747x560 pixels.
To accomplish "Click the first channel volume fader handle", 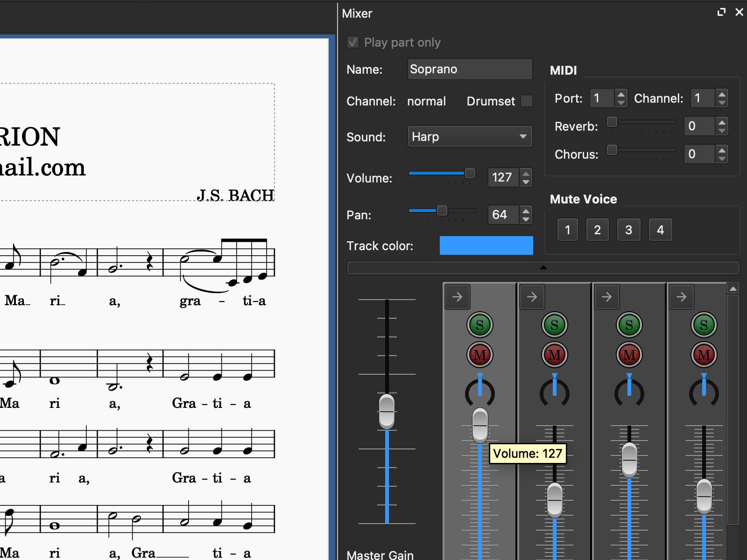I will tap(480, 426).
